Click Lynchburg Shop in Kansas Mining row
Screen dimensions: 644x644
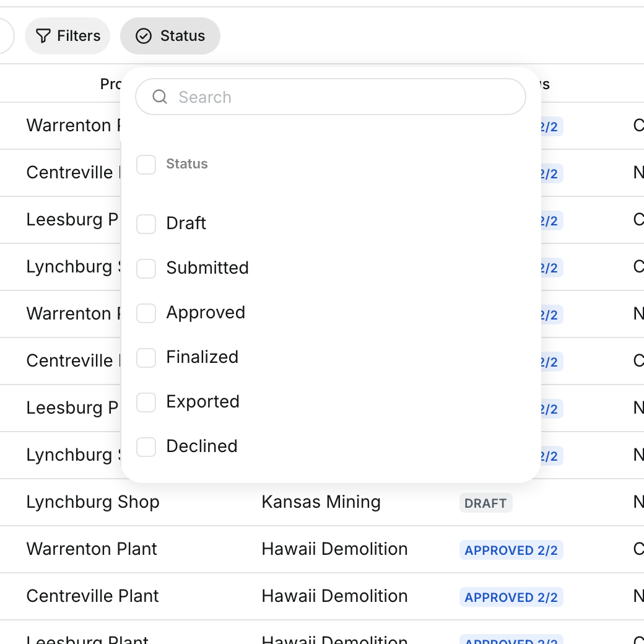pyautogui.click(x=93, y=502)
